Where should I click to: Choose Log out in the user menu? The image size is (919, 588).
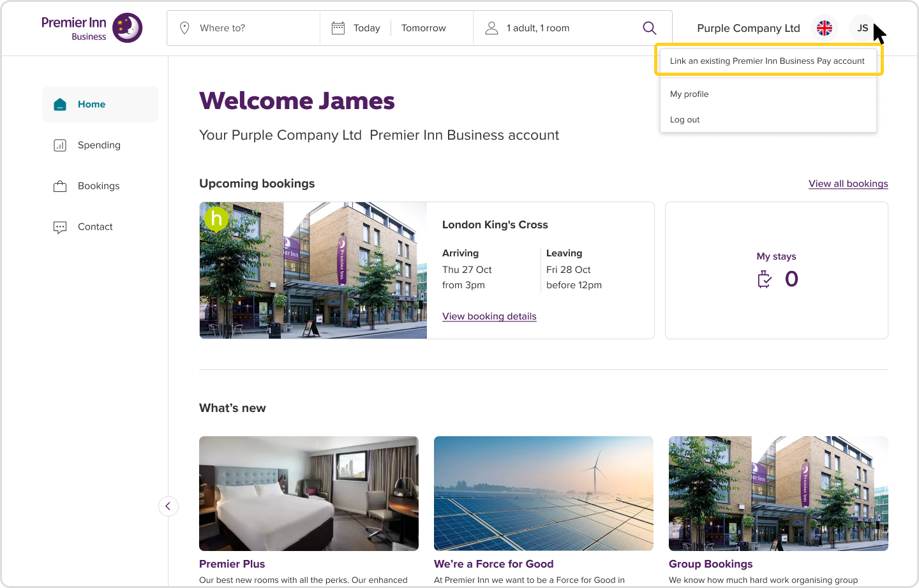click(x=685, y=120)
